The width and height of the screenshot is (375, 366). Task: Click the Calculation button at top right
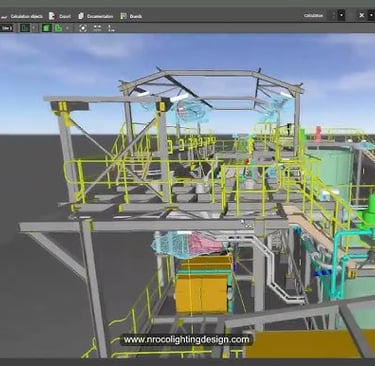(x=313, y=15)
